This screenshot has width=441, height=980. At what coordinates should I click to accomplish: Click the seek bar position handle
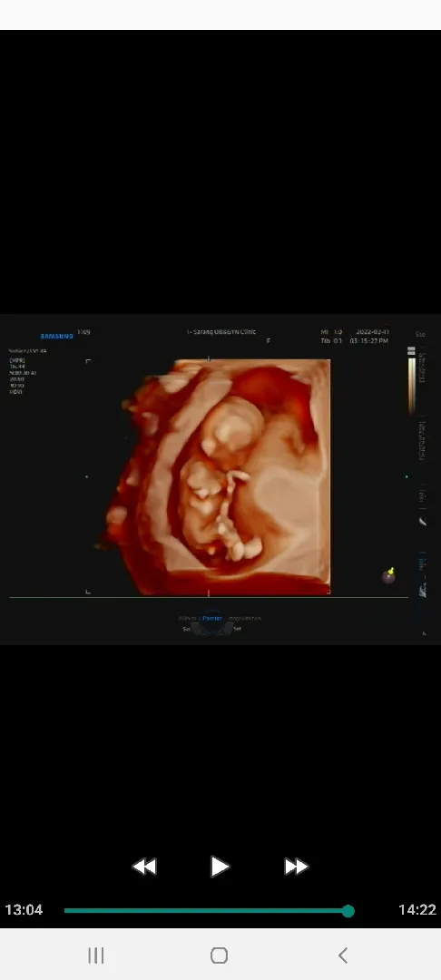click(x=348, y=911)
